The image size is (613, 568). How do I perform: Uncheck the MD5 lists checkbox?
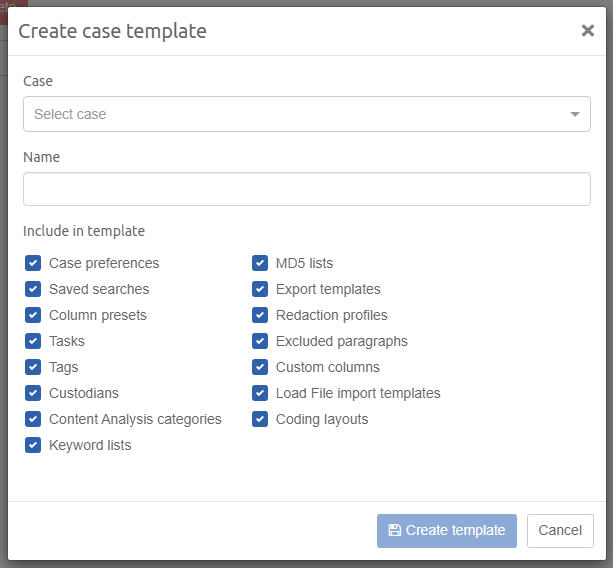[x=260, y=263]
